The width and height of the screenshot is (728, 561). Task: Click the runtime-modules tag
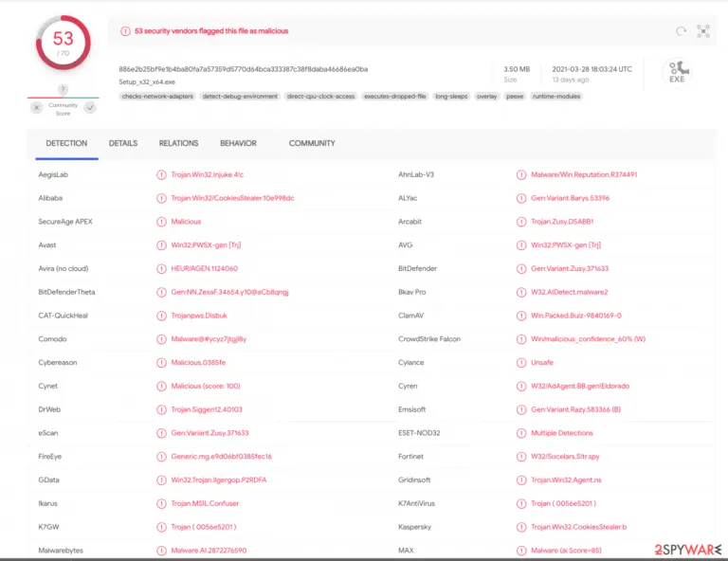click(556, 97)
